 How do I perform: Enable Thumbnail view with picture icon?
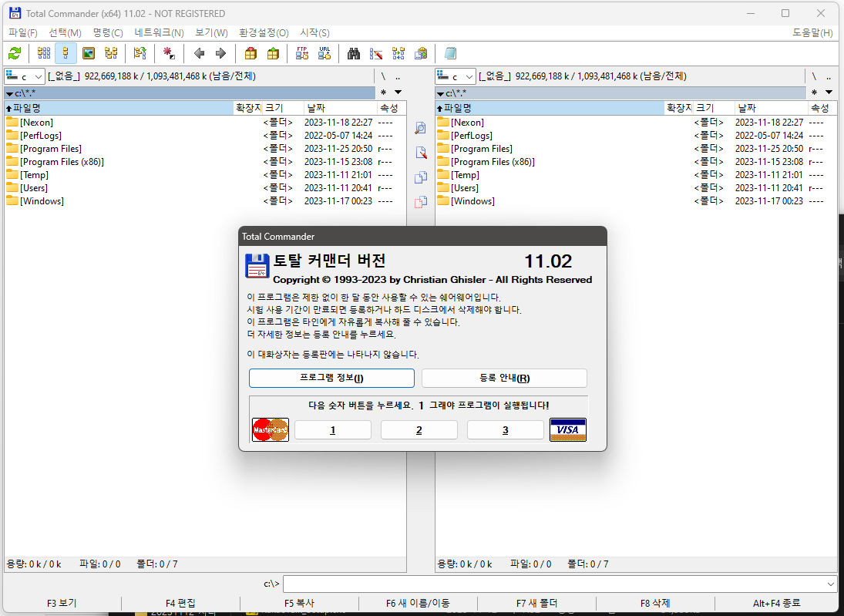point(89,53)
